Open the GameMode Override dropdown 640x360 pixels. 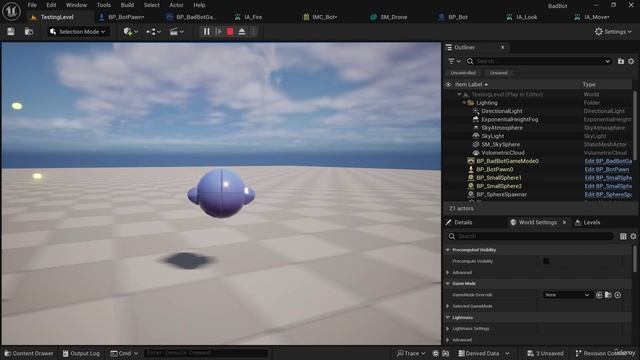pos(567,295)
